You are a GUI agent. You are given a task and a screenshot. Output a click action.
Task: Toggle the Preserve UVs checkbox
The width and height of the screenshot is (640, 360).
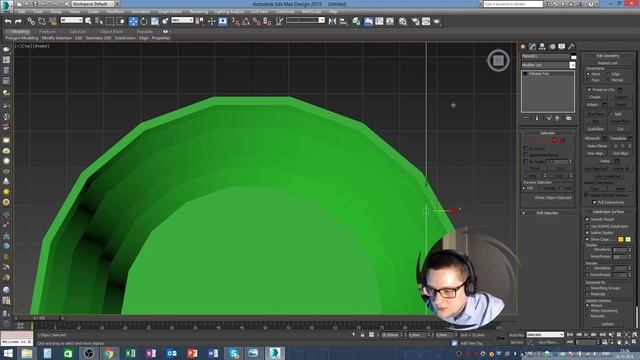[589, 89]
